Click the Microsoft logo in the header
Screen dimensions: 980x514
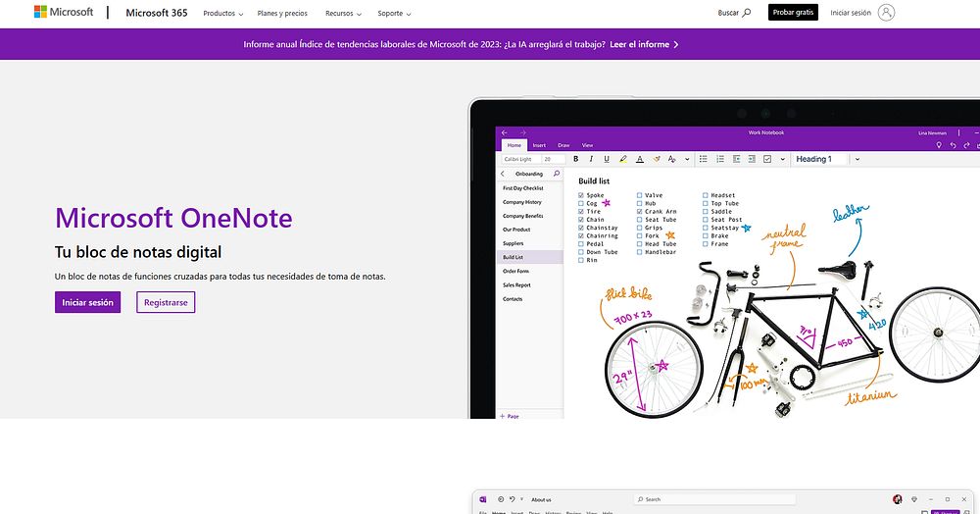point(63,12)
